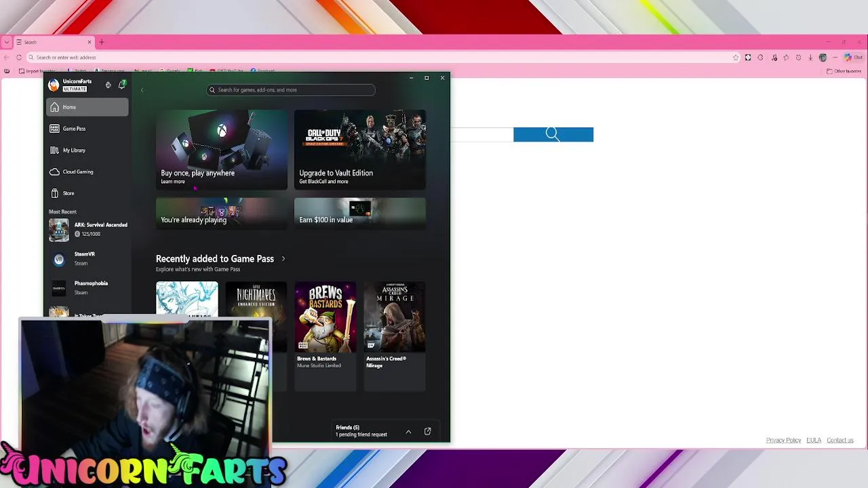Maximize the Xbox app window

click(x=427, y=78)
